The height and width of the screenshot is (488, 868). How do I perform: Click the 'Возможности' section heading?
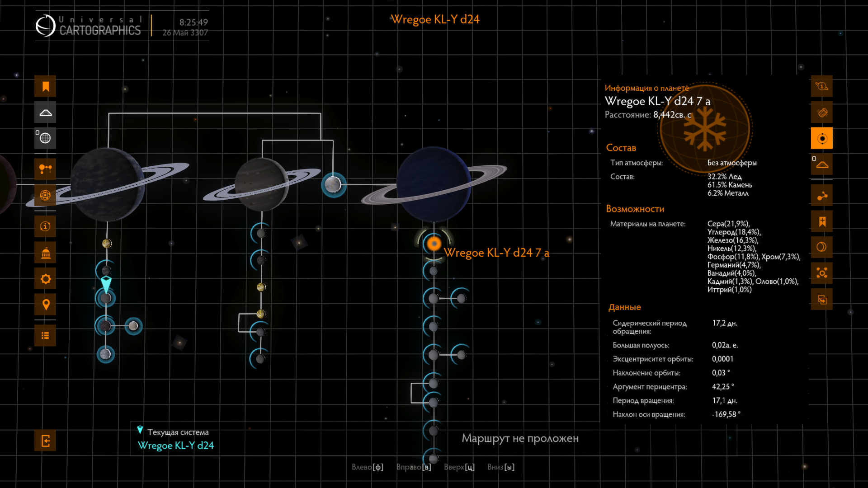click(x=635, y=209)
